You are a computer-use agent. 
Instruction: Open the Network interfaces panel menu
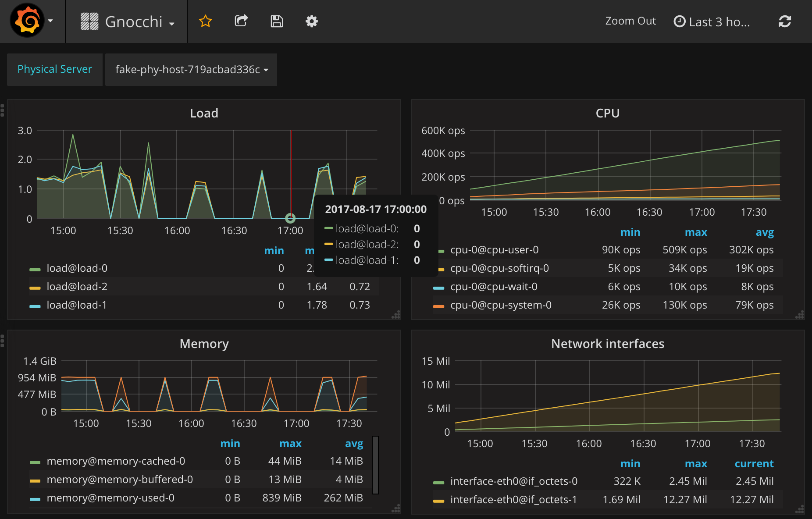click(608, 344)
